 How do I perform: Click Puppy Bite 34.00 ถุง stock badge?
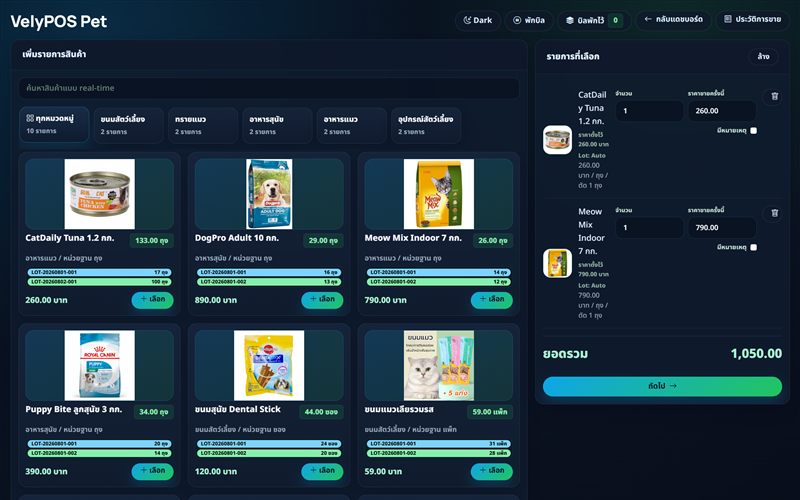[154, 412]
